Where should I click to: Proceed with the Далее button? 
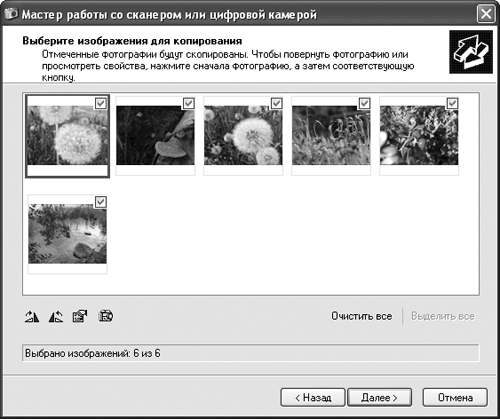point(379,397)
